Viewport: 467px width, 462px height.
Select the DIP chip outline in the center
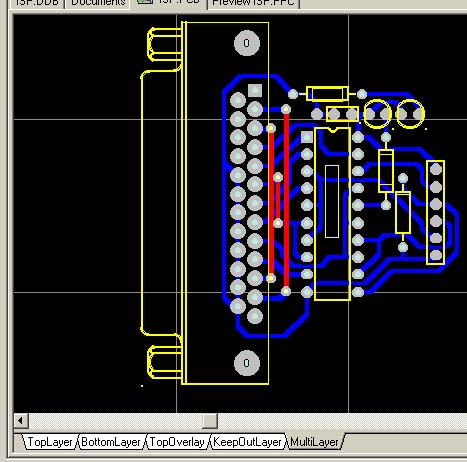pyautogui.click(x=332, y=214)
